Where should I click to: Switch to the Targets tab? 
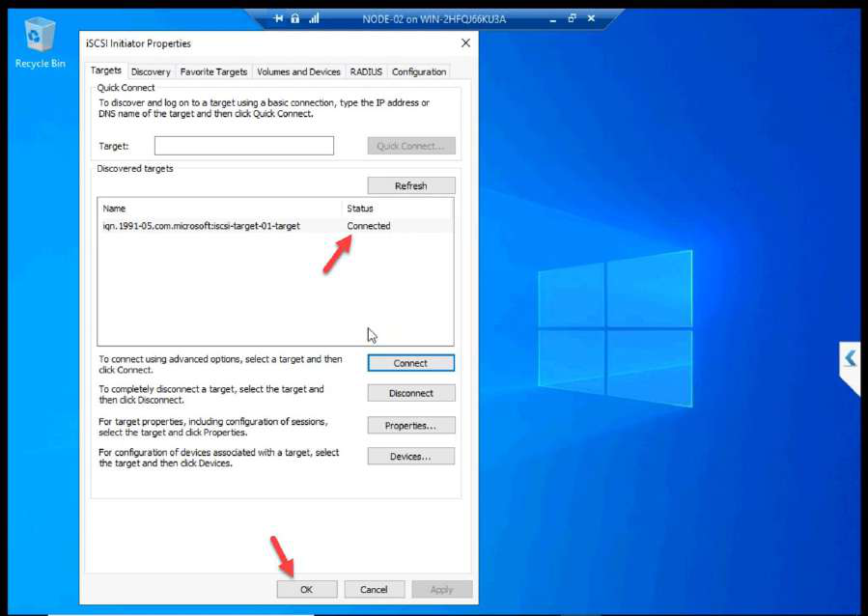[x=106, y=70]
